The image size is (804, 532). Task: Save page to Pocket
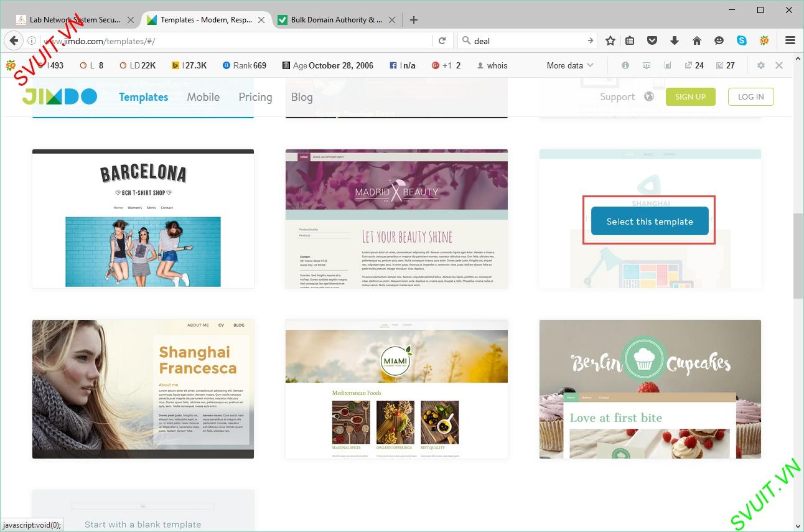652,40
